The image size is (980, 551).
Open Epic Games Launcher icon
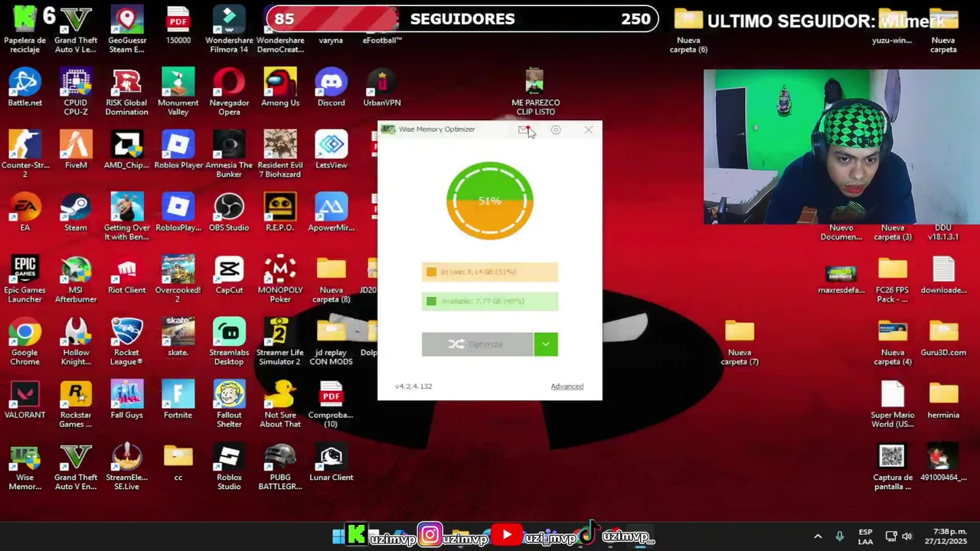[25, 279]
